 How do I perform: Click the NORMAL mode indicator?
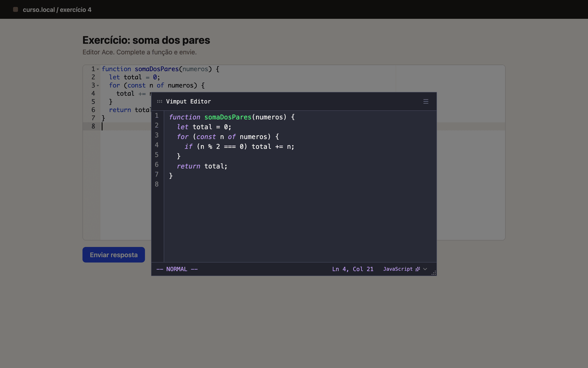tap(177, 269)
